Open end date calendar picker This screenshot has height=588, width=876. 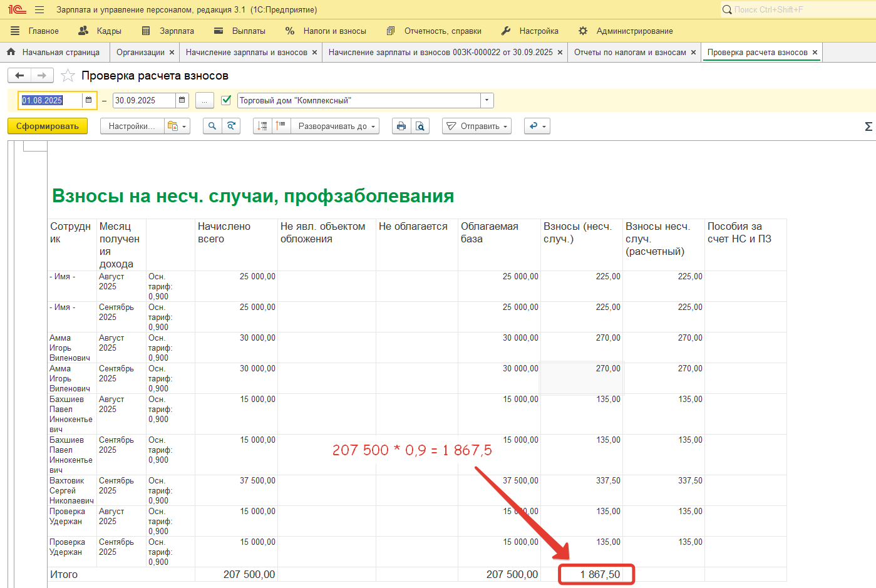pyautogui.click(x=182, y=100)
